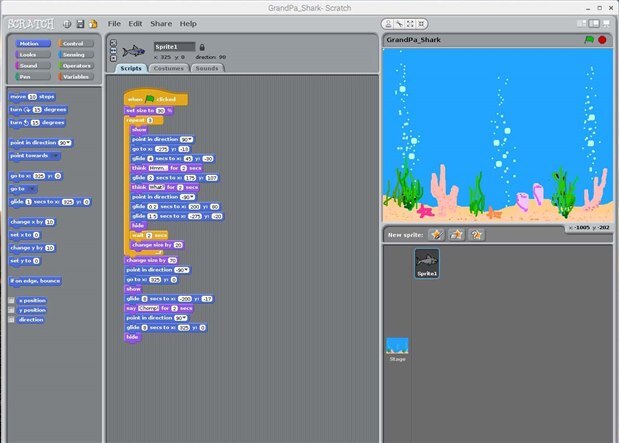This screenshot has width=619, height=443.
Task: Paint a new sprite
Action: tap(437, 235)
